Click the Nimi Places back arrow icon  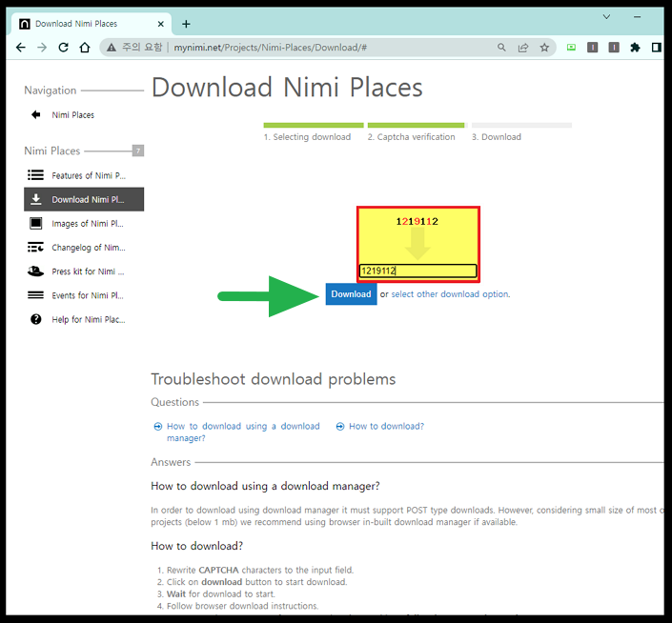tap(36, 114)
